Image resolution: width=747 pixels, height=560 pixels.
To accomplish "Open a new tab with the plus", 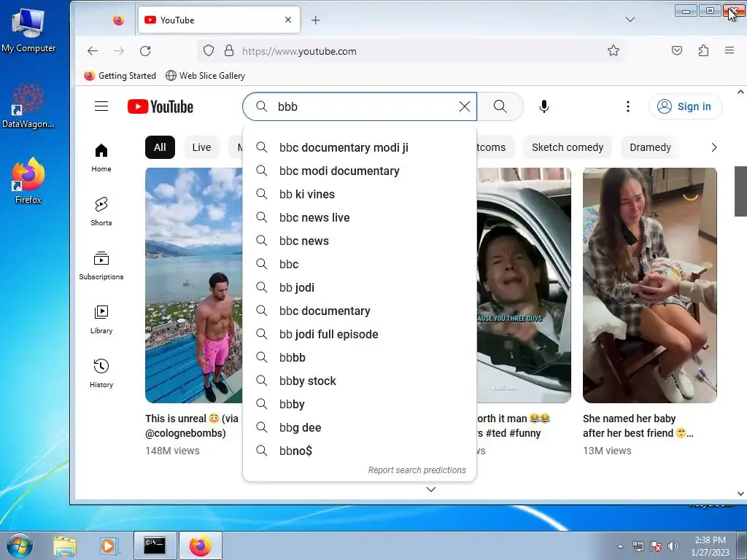I will point(315,20).
